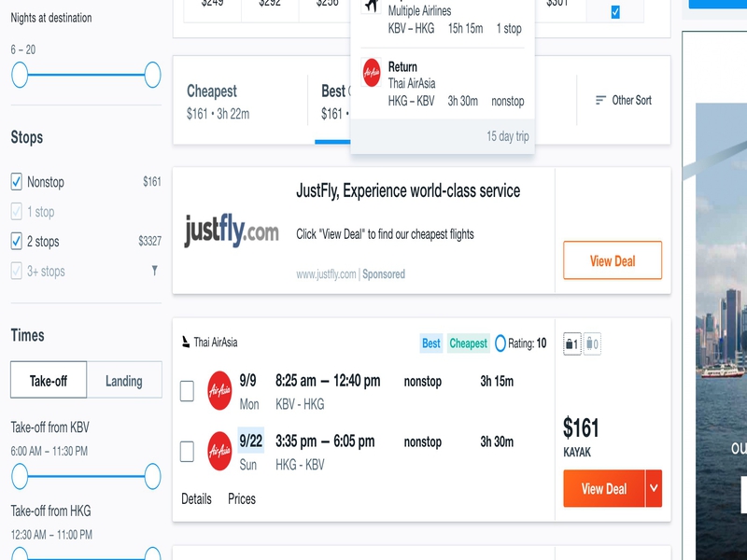The width and height of the screenshot is (747, 560).
Task: Click the right handle of the Nights at destination slider
Action: click(x=152, y=75)
